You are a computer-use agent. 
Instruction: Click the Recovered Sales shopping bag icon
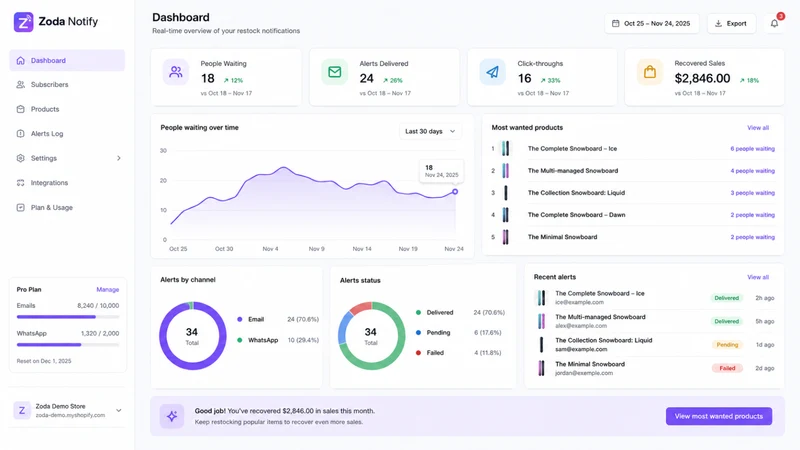(649, 72)
